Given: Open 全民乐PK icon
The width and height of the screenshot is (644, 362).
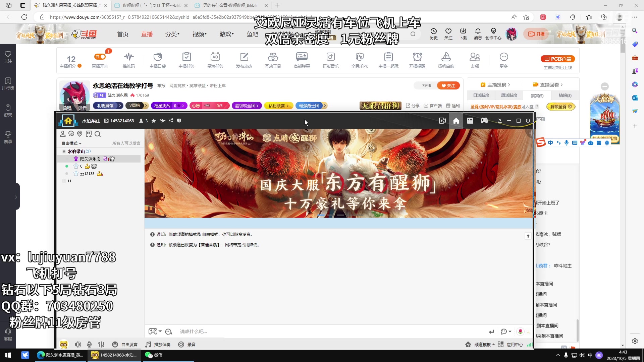Looking at the screenshot, I should pos(360,60).
